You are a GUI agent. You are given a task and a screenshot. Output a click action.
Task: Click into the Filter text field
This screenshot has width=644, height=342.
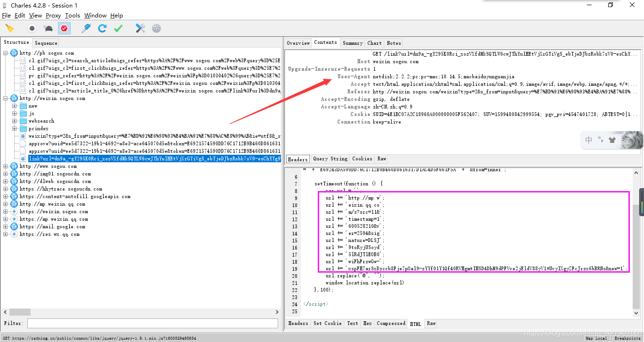point(153,324)
